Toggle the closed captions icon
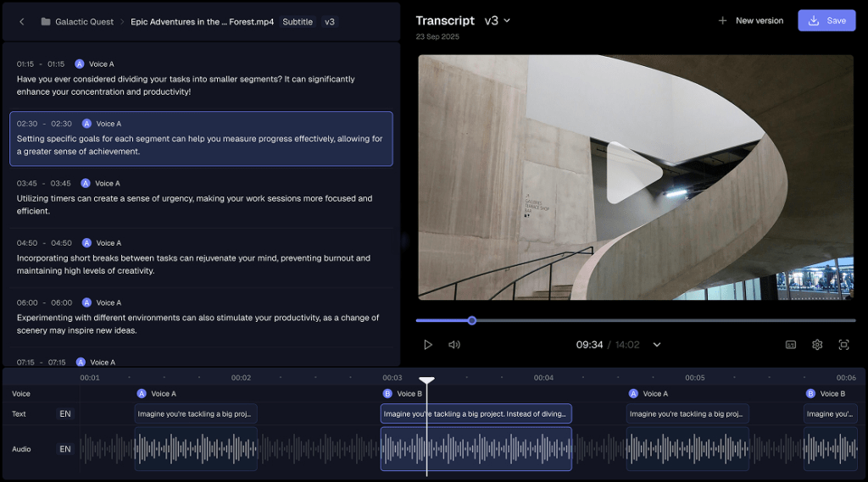The height and width of the screenshot is (482, 868). click(791, 345)
